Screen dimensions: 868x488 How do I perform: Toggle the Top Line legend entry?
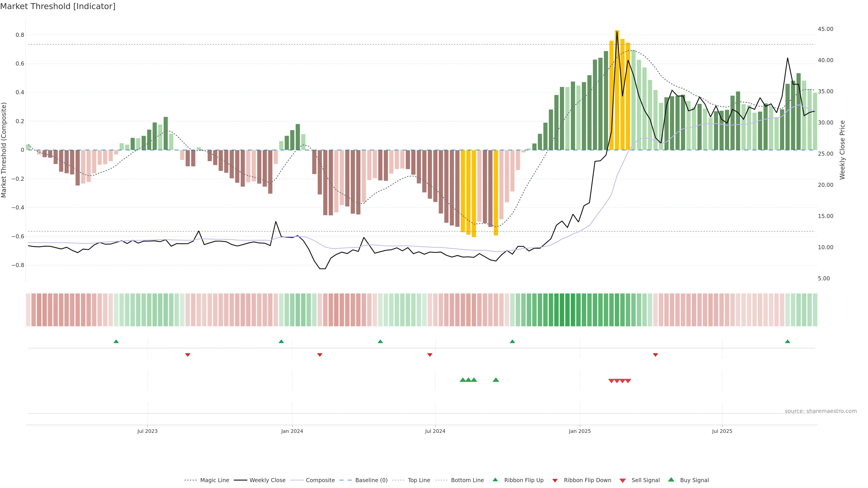click(419, 480)
